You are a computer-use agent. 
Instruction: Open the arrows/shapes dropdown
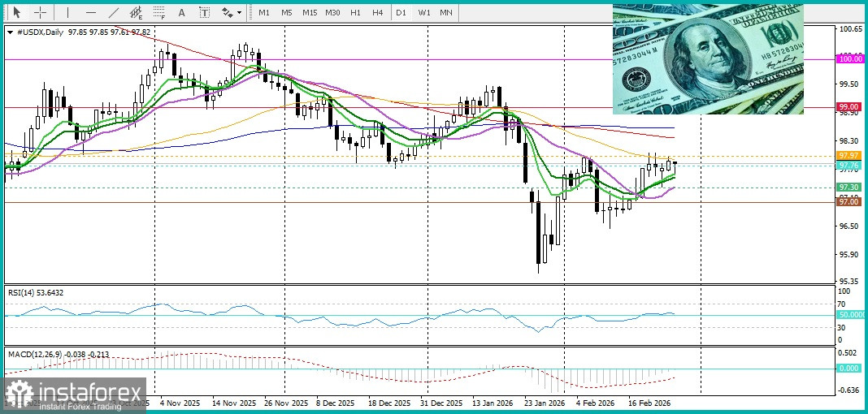231,13
